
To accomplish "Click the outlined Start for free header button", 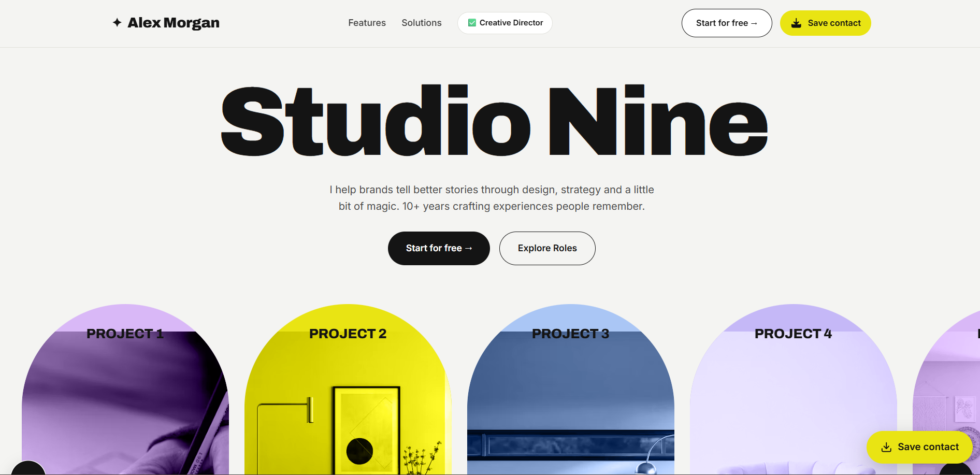I will [x=727, y=23].
